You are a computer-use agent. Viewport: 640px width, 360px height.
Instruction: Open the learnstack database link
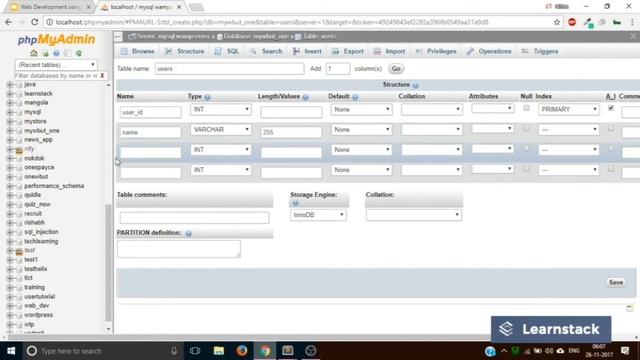click(x=38, y=93)
